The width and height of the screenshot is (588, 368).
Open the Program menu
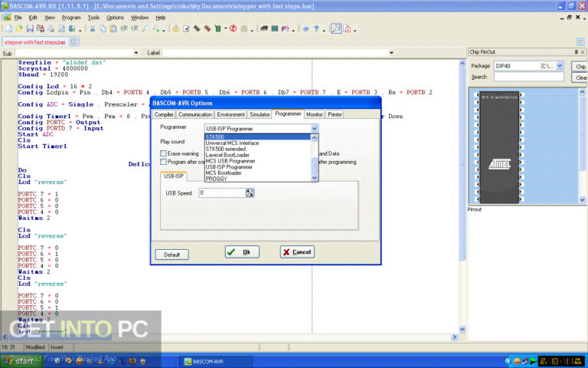[71, 18]
